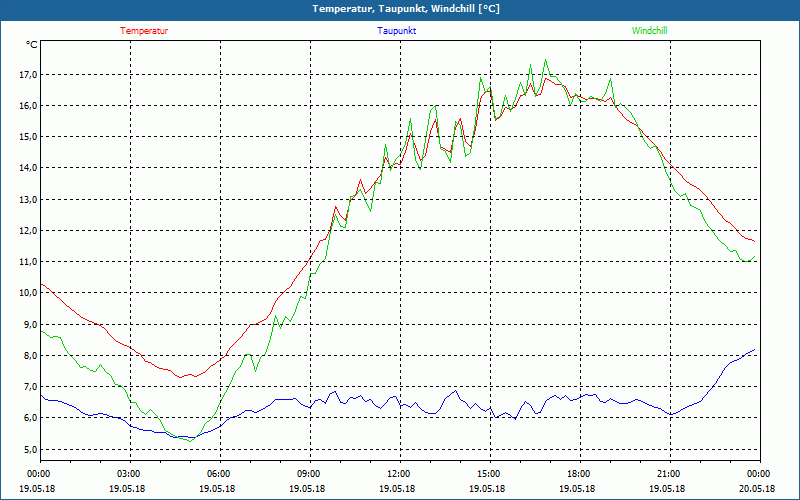Screen dimensions: 800x500
Task: Select the 5,0 y-axis value
Action: tap(31, 449)
